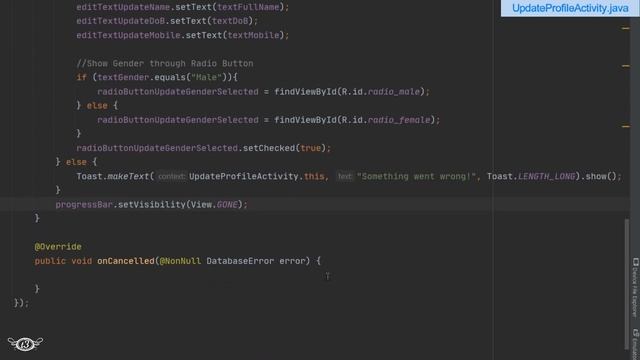Click the error parameter name
The image size is (640, 360).
pos(292,260)
